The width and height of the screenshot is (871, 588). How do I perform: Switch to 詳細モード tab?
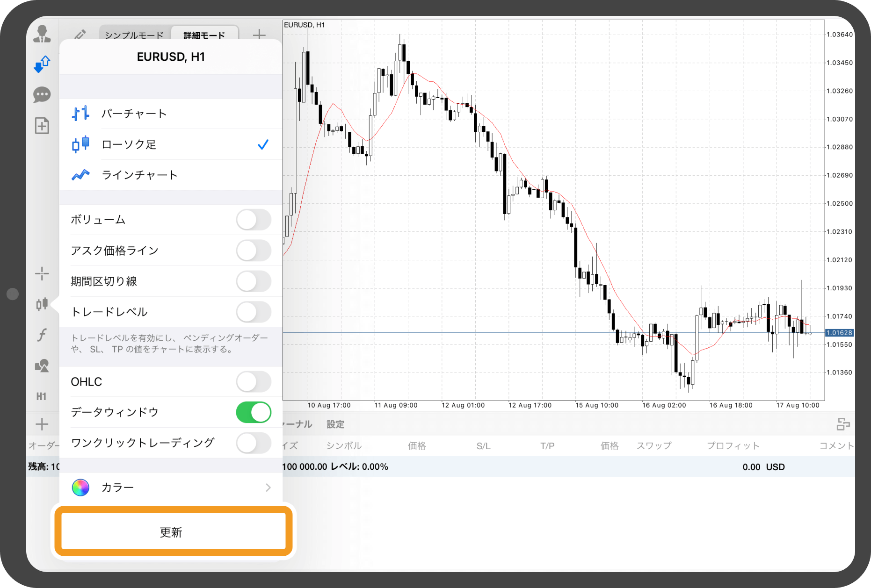[x=204, y=35]
